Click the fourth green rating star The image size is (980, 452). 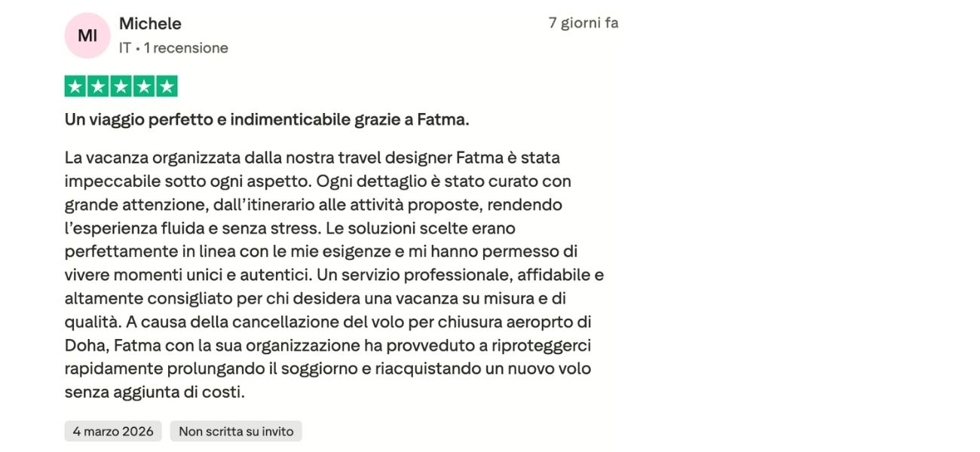coord(143,87)
